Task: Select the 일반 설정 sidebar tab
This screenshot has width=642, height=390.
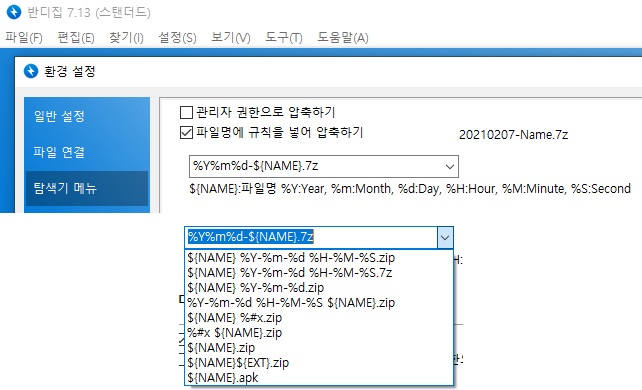Action: tap(87, 116)
